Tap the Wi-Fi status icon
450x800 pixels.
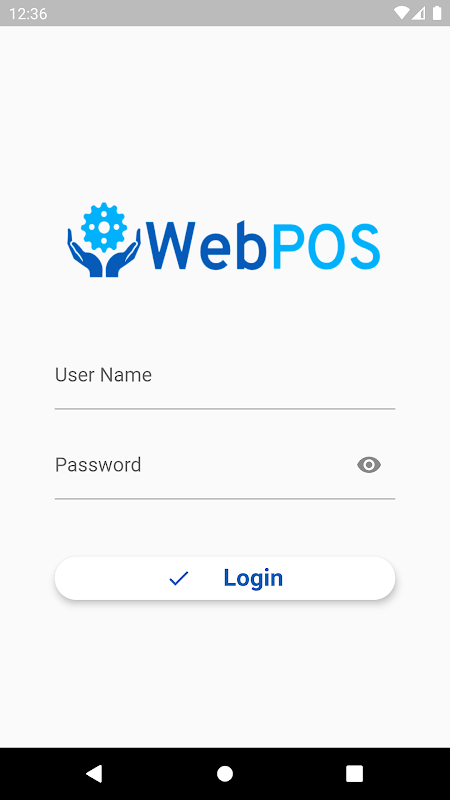point(402,13)
